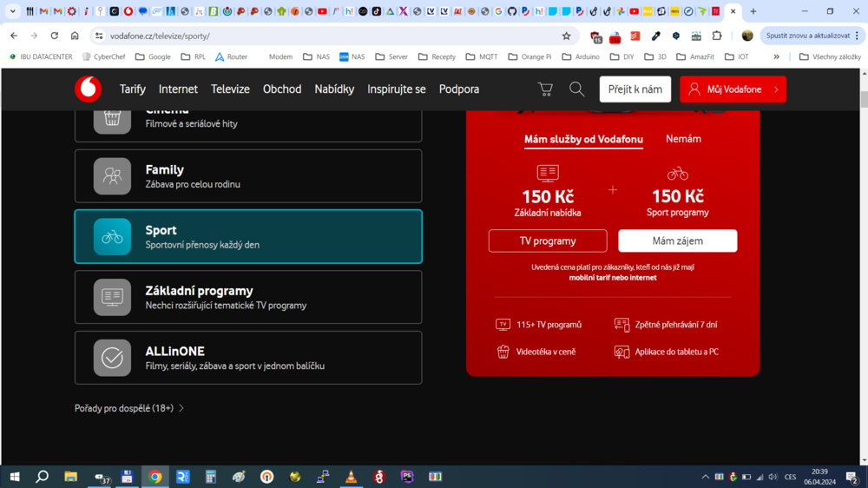
Task: Open the Podpora menu
Action: 459,89
